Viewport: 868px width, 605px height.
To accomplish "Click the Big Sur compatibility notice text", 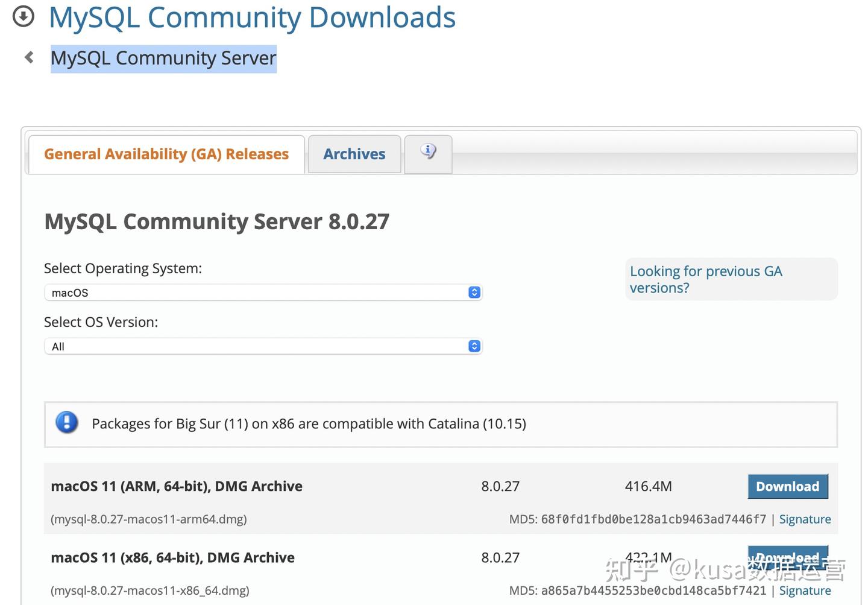I will click(309, 424).
